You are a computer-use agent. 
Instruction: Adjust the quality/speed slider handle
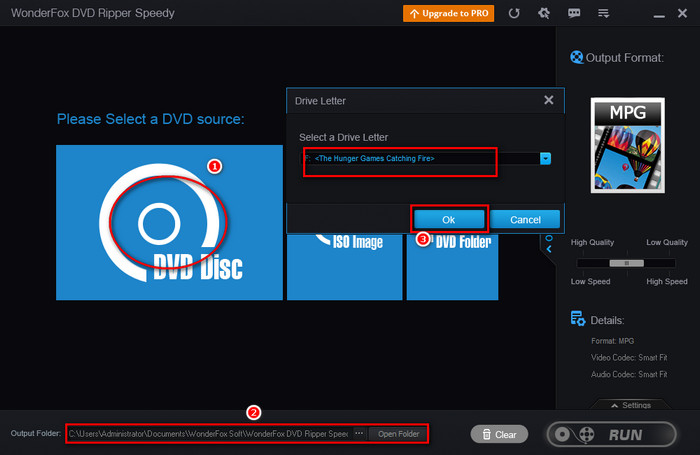(627, 263)
